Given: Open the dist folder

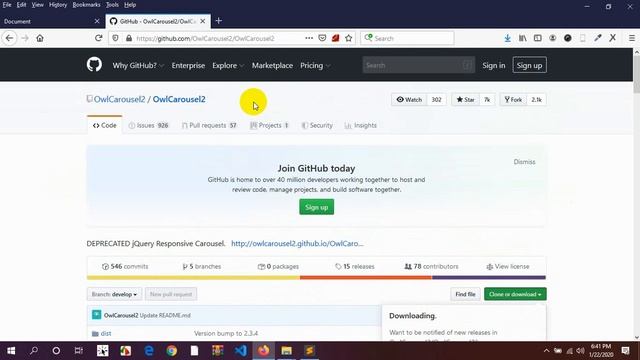Looking at the screenshot, I should 106,333.
